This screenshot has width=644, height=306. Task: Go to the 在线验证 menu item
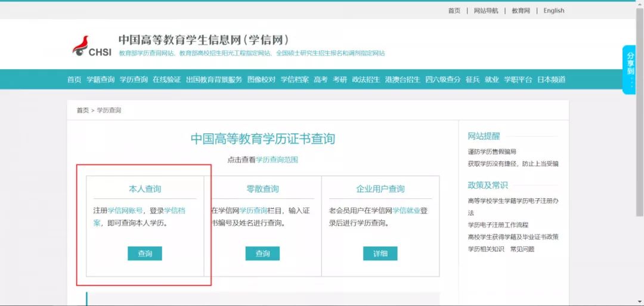pos(167,80)
